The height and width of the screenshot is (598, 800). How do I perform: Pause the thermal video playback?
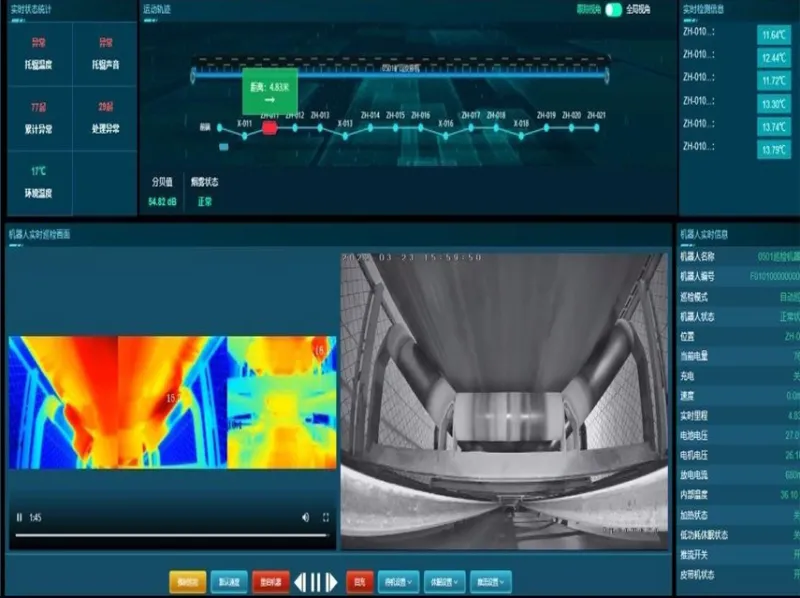coord(19,517)
